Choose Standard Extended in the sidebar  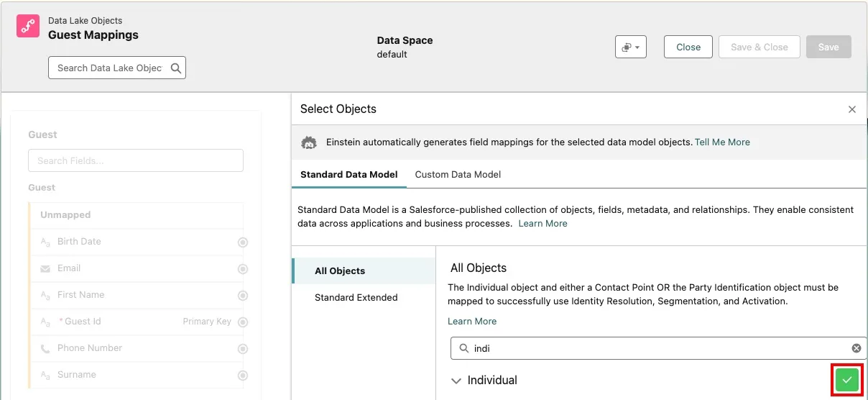356,298
